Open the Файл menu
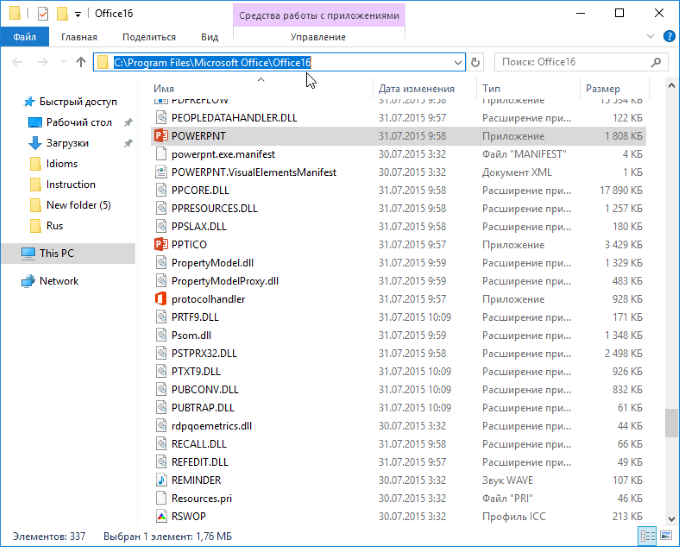Image resolution: width=680 pixels, height=547 pixels. click(25, 37)
